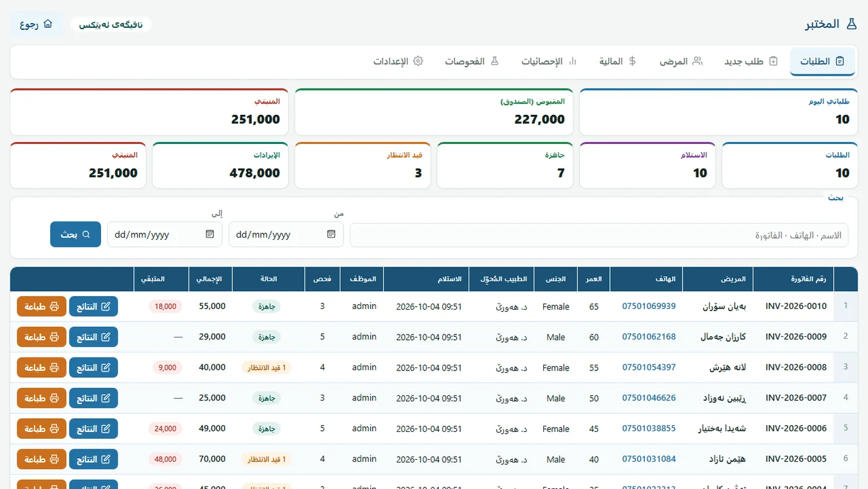Click the الإيرادات summary card
The image size is (868, 489).
(x=220, y=165)
